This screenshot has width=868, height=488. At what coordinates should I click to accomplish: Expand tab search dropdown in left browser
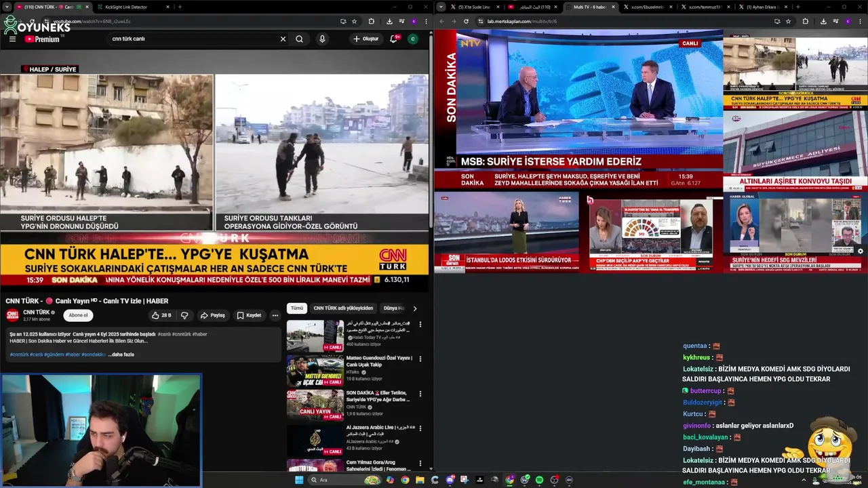click(x=7, y=7)
